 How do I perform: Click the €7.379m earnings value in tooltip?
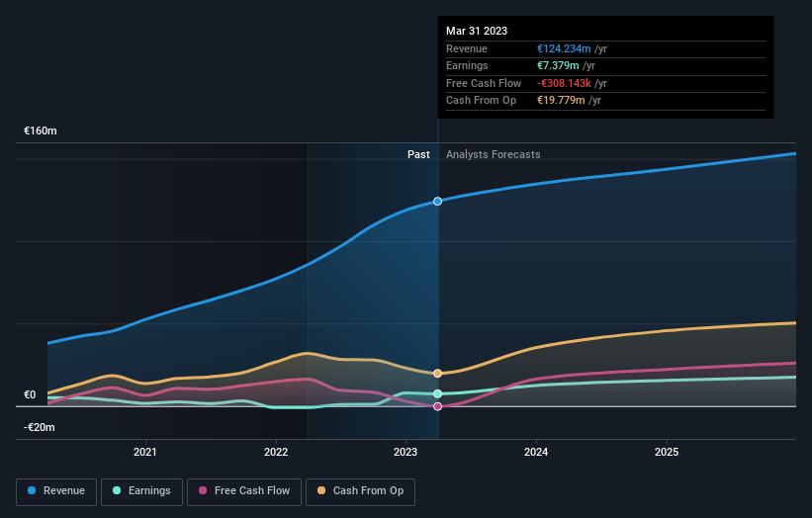[x=558, y=65]
